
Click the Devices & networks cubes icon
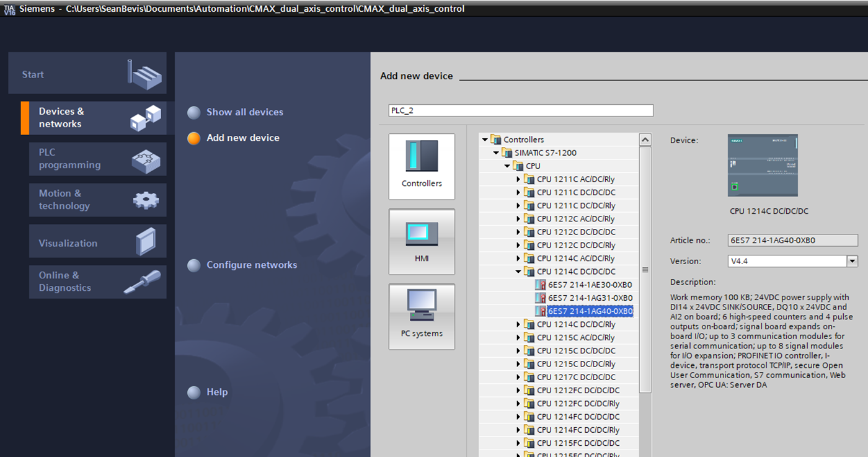(146, 118)
